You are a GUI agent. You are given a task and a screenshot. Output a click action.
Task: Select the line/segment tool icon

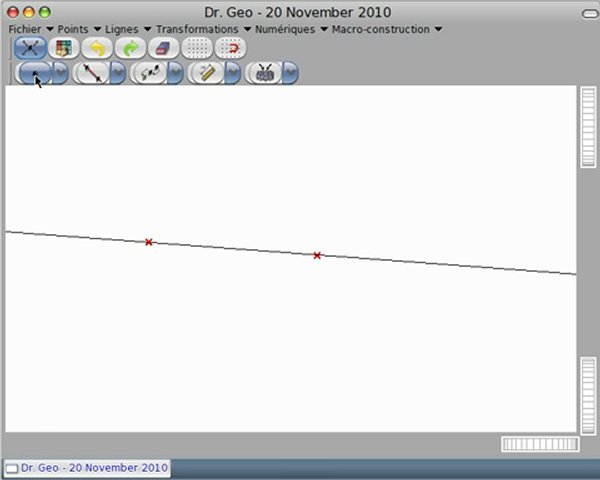(91, 73)
